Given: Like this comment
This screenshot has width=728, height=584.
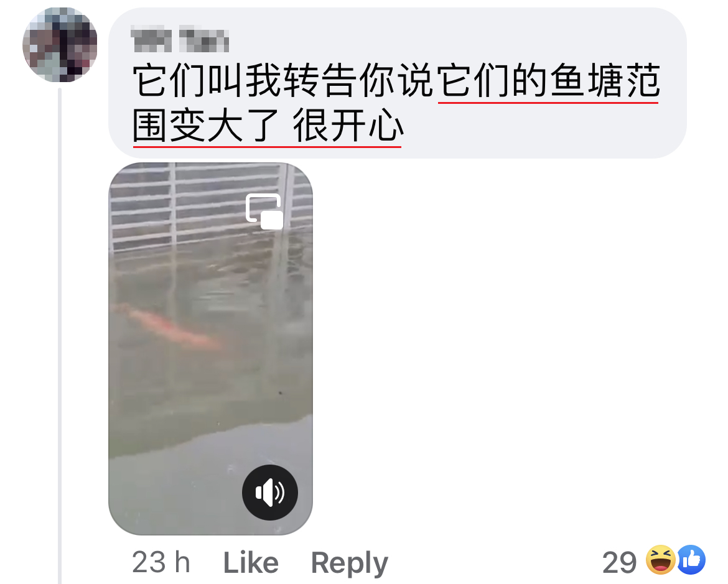Looking at the screenshot, I should 251,563.
